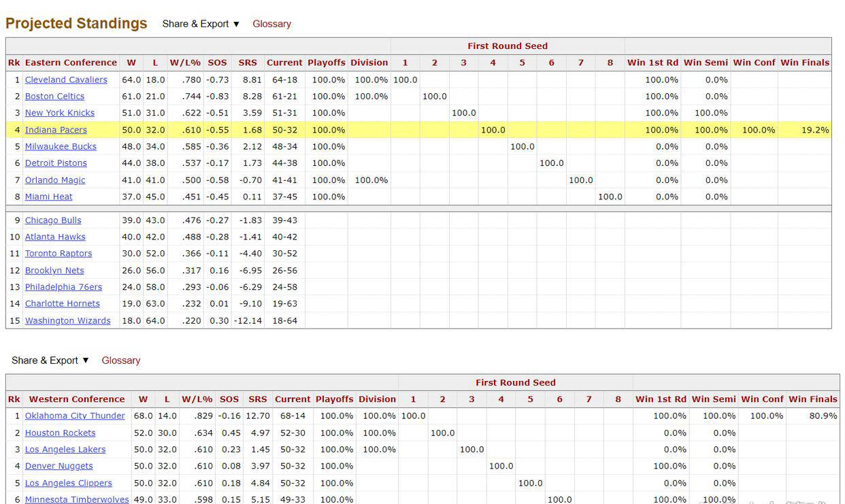Screen dimensions: 845x504
Task: Select the Thunder's 68-14 current record
Action: point(293,416)
